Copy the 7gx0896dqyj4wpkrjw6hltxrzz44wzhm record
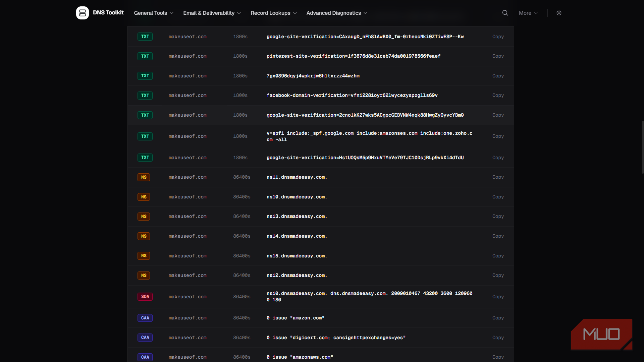The image size is (644, 362). (x=498, y=76)
